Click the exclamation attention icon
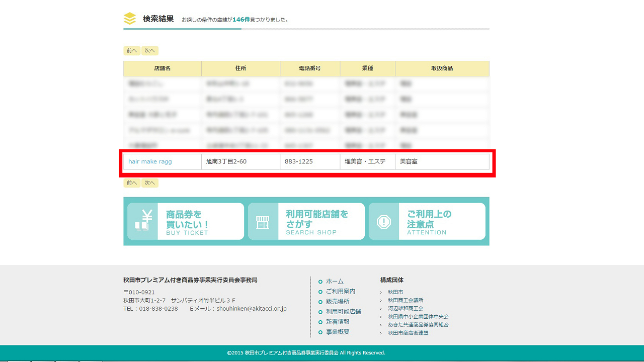This screenshot has width=644, height=362. pos(384,222)
